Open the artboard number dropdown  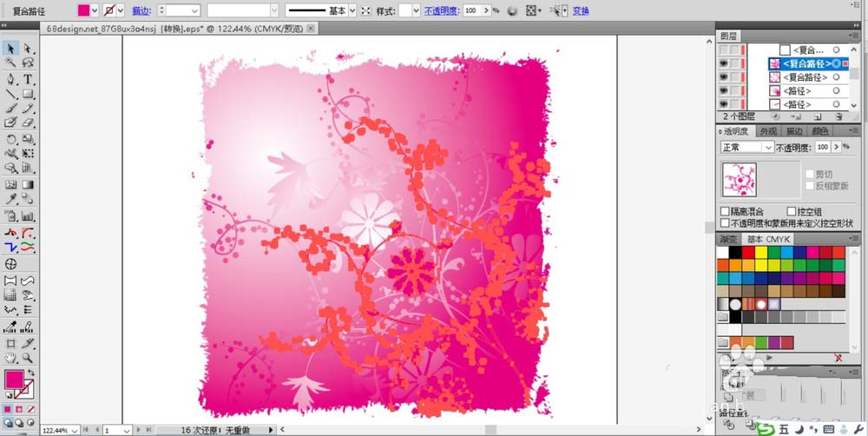coord(127,431)
